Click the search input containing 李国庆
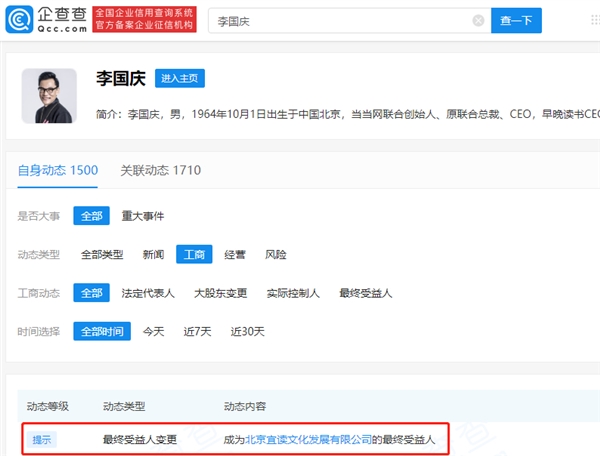Viewport: 600px width, 456px height. pos(340,20)
